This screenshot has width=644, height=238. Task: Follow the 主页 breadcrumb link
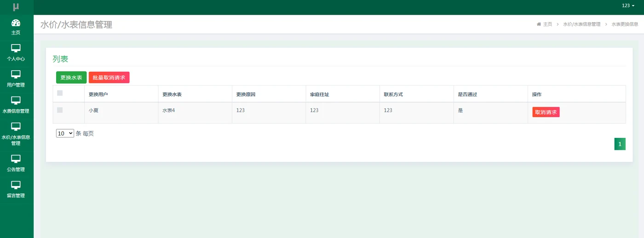(547, 24)
